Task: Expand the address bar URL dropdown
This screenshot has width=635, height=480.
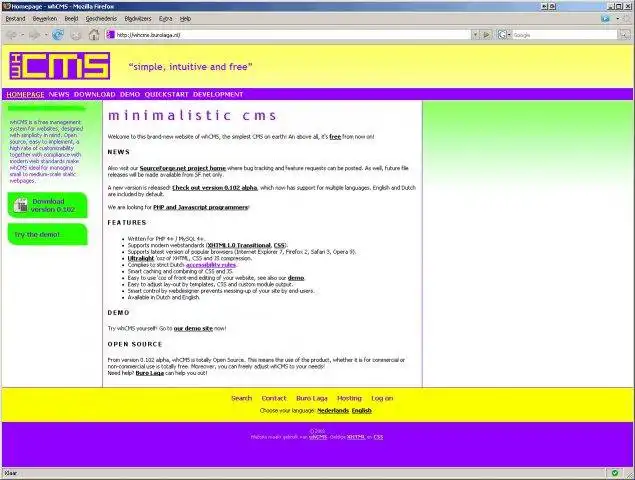Action: (475, 35)
